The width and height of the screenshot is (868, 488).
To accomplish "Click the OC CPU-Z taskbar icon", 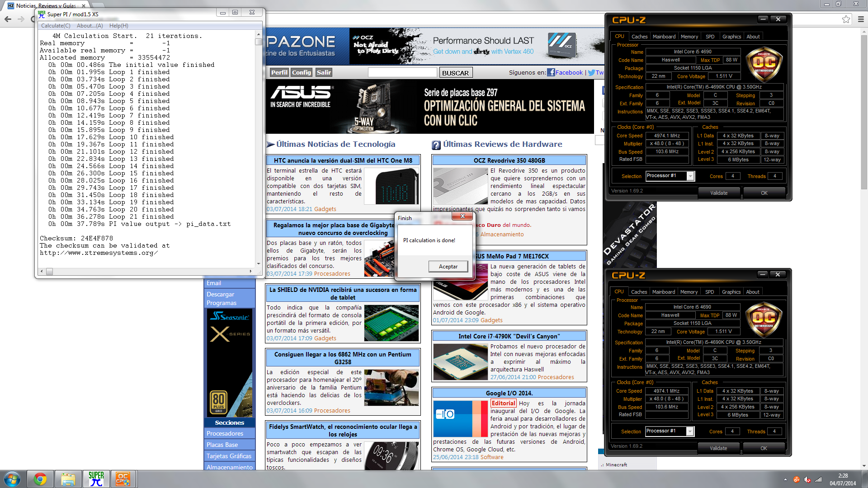I will point(123,479).
